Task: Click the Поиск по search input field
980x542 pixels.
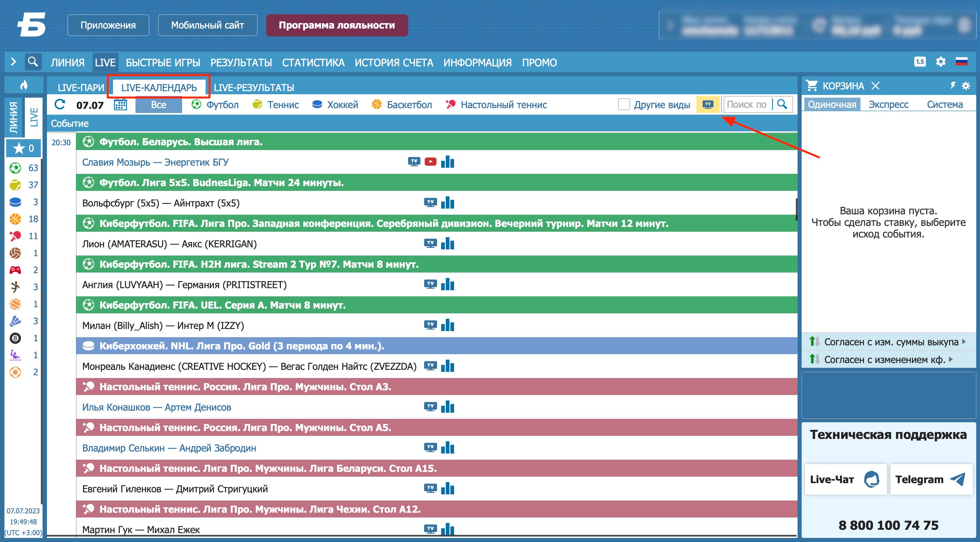Action: [746, 104]
